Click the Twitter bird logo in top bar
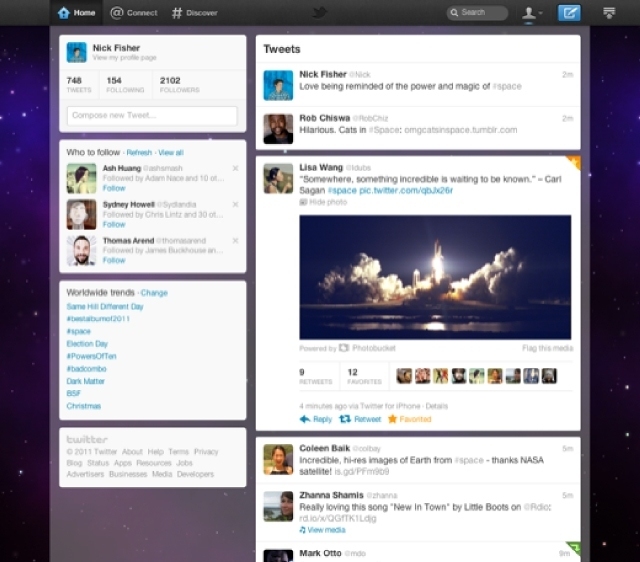This screenshot has height=562, width=640. (320, 13)
